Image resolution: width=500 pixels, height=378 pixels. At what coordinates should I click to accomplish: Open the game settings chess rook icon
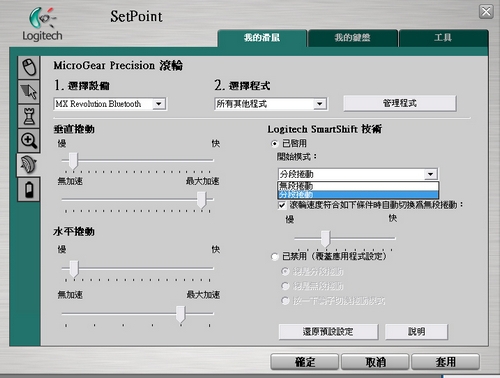pyautogui.click(x=29, y=116)
